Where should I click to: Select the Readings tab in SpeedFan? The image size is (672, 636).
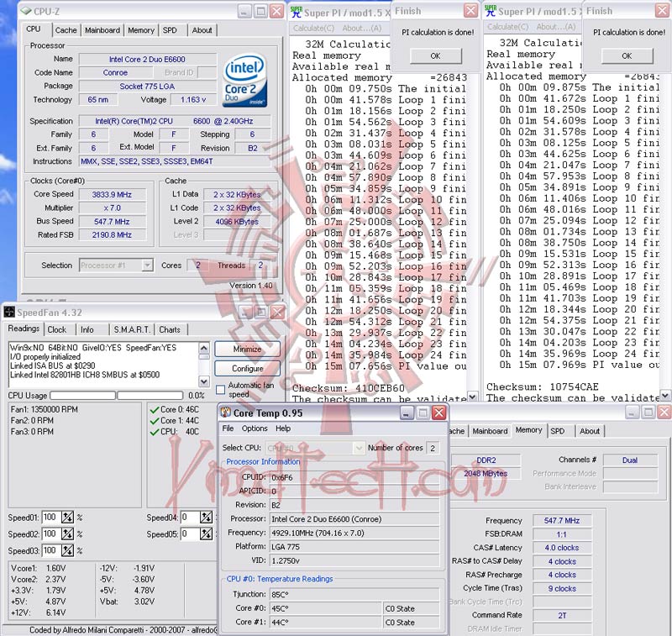coord(24,329)
